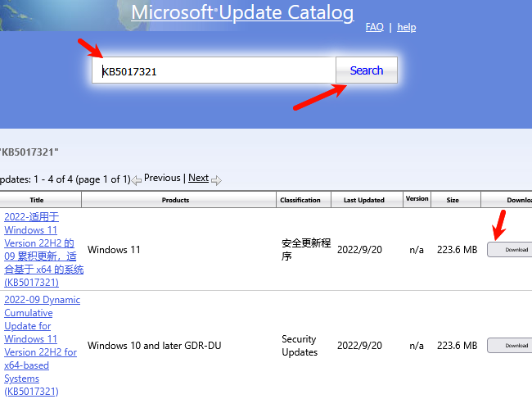Select the 223.6 MB size in GDR-DU row
The width and height of the screenshot is (532, 399).
coord(457,346)
